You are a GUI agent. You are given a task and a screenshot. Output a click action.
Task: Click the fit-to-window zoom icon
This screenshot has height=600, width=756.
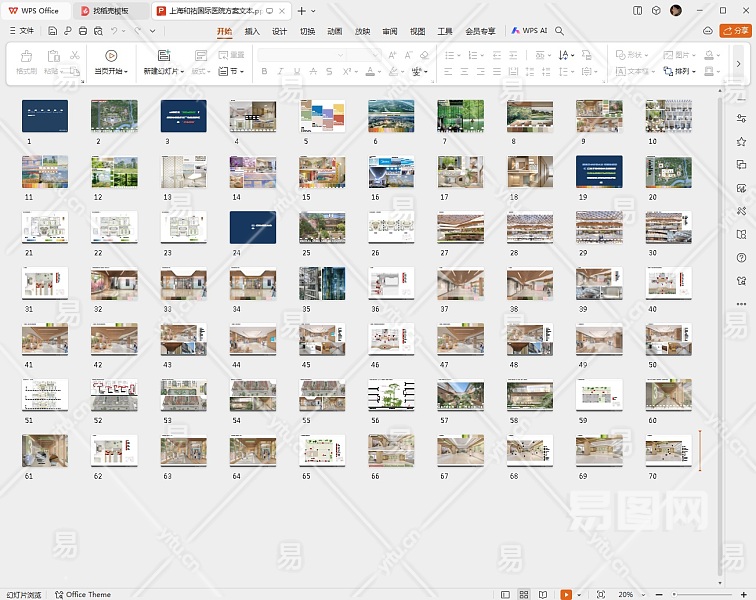pyautogui.click(x=600, y=594)
